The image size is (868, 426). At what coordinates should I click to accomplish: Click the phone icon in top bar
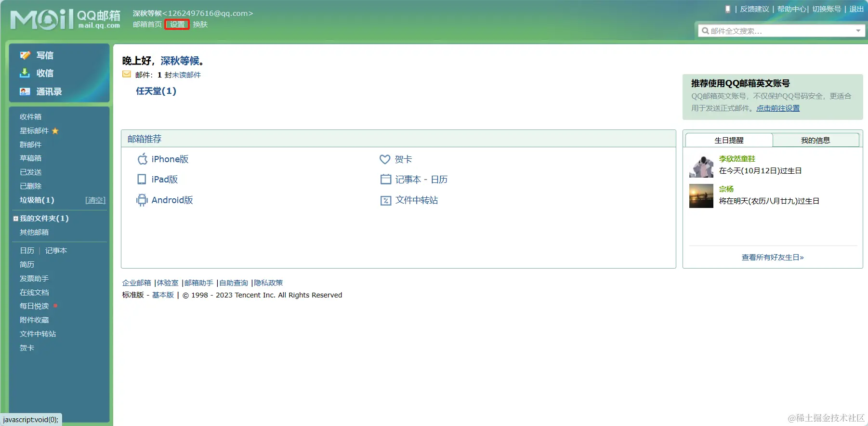click(728, 9)
